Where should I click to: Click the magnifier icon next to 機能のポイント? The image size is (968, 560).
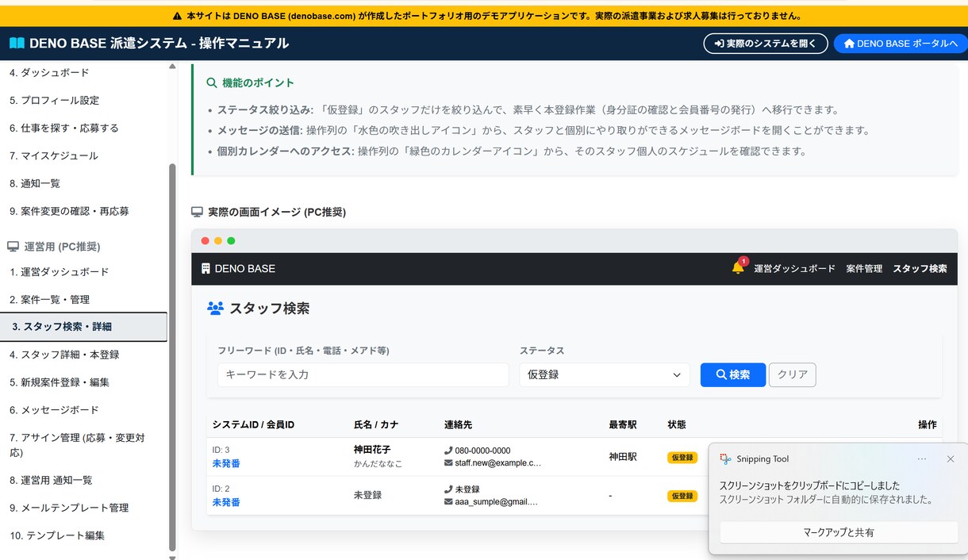(x=212, y=82)
